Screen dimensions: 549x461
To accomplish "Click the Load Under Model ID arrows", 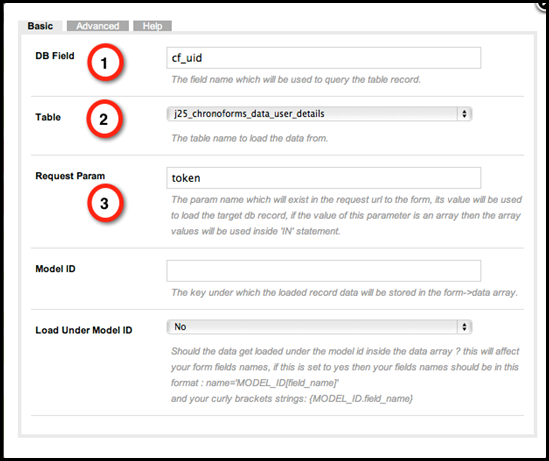I will [464, 327].
